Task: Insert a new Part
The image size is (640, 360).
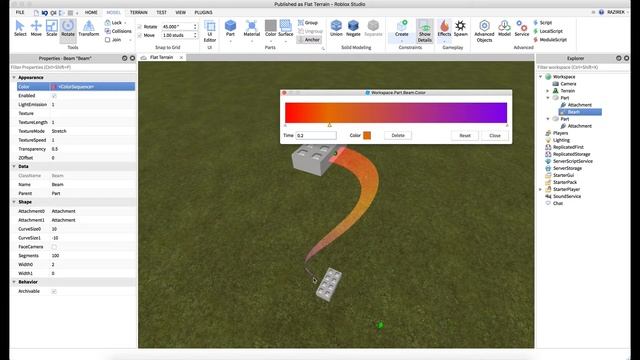Action: 231,29
